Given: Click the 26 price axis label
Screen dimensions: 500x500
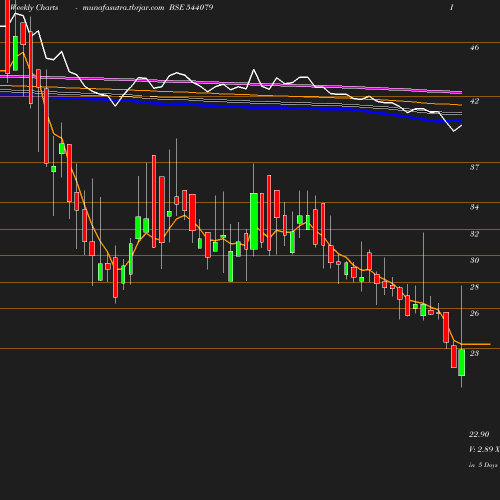Looking at the screenshot, I should [474, 313].
